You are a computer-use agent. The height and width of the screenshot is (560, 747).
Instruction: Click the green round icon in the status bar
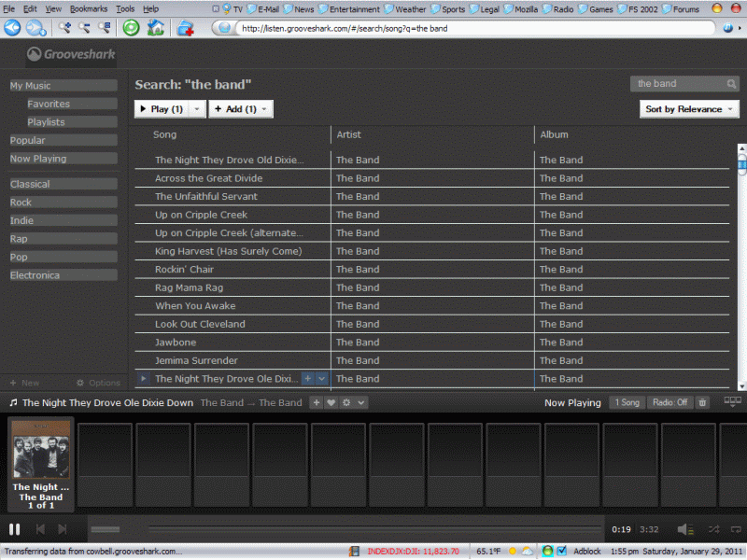(547, 551)
